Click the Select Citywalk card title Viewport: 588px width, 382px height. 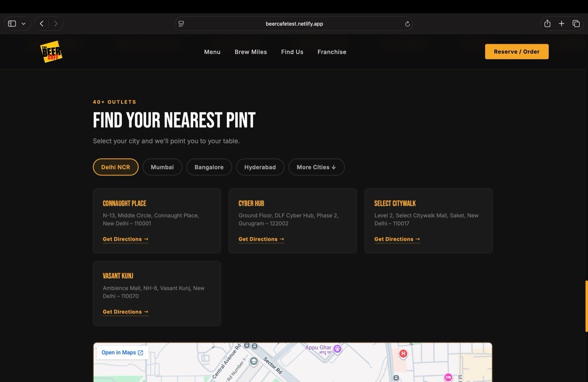click(x=395, y=204)
